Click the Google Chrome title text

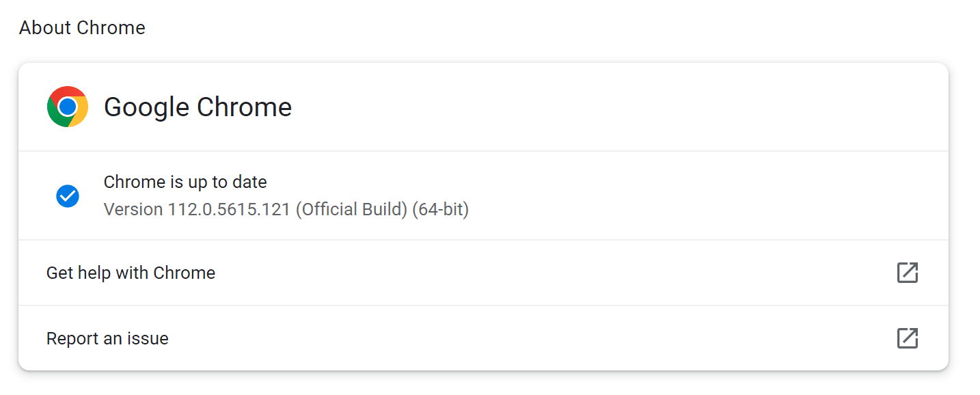[x=198, y=107]
